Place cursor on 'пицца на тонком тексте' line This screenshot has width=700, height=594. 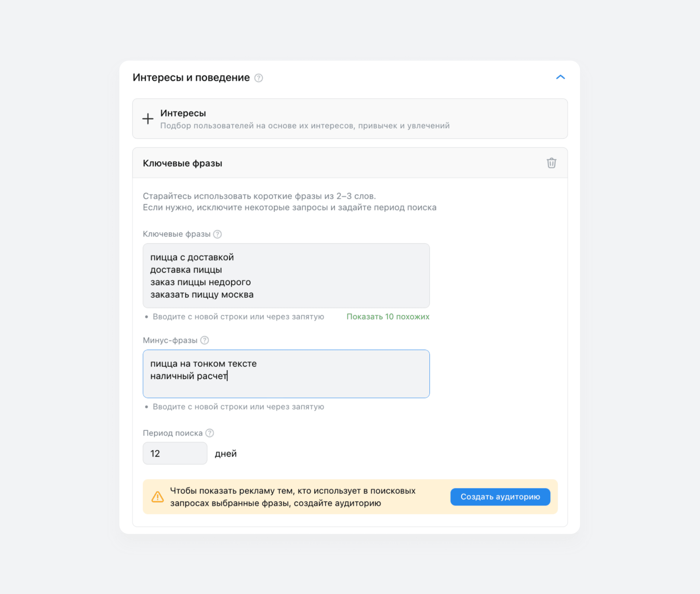pyautogui.click(x=203, y=364)
